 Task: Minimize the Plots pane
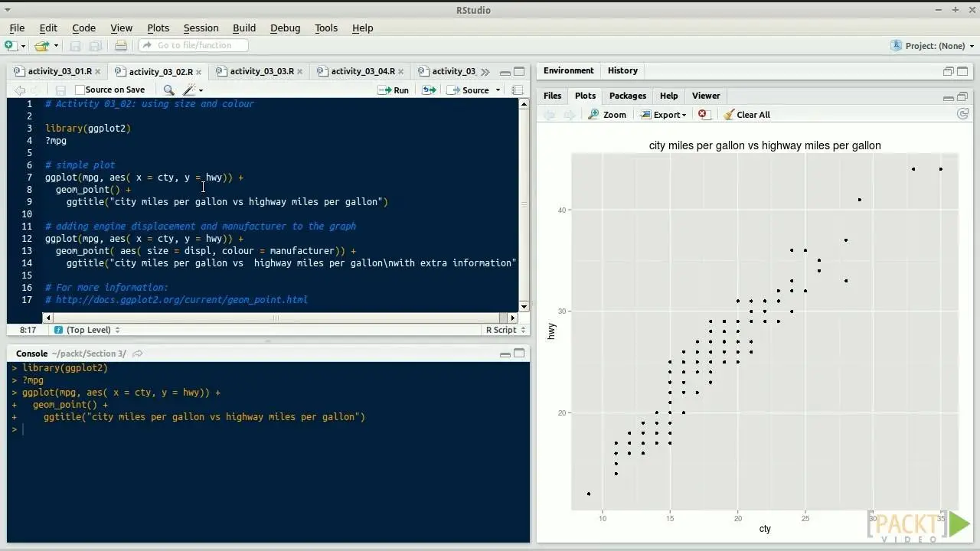tap(949, 97)
